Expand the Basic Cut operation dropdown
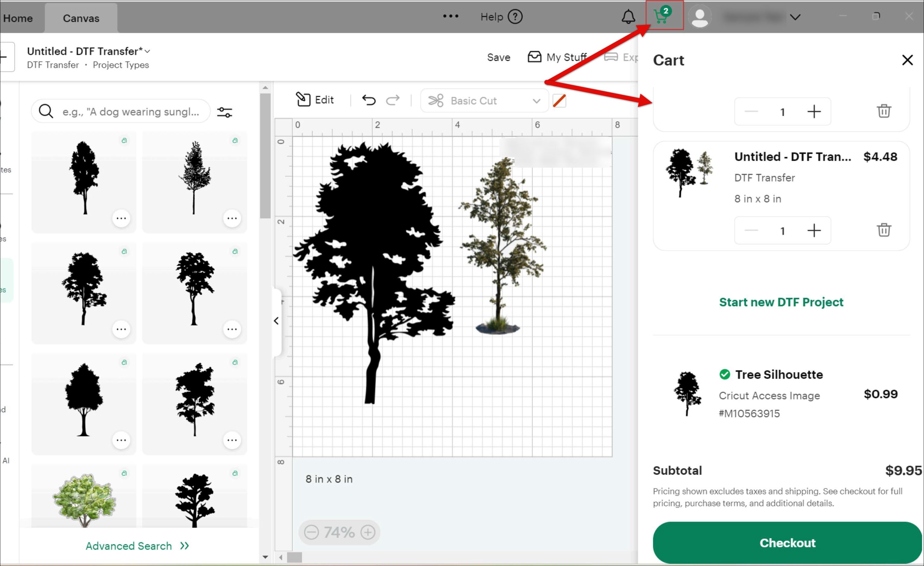This screenshot has width=924, height=566. 536,101
